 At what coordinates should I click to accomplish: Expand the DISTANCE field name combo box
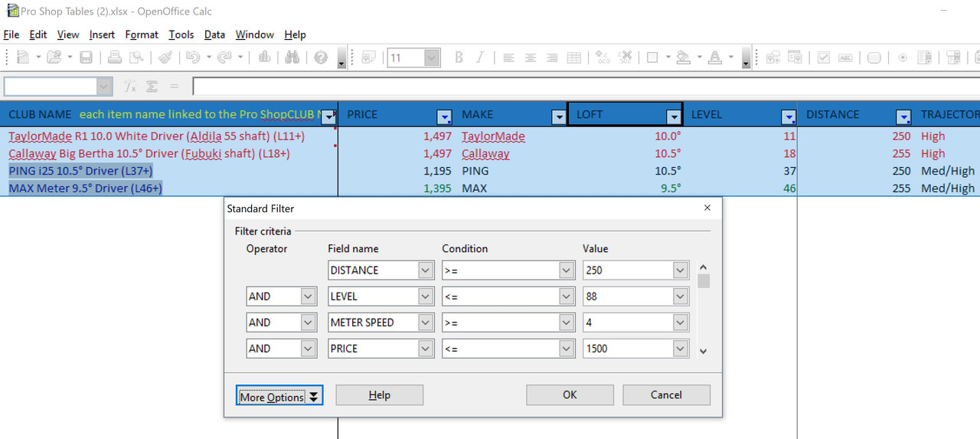coord(426,270)
